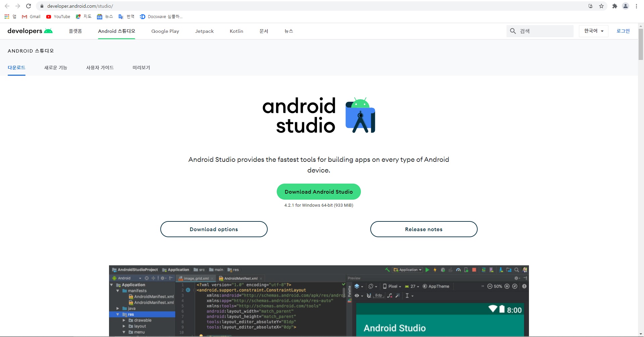Open the 지도 maps bookmark

(84, 16)
